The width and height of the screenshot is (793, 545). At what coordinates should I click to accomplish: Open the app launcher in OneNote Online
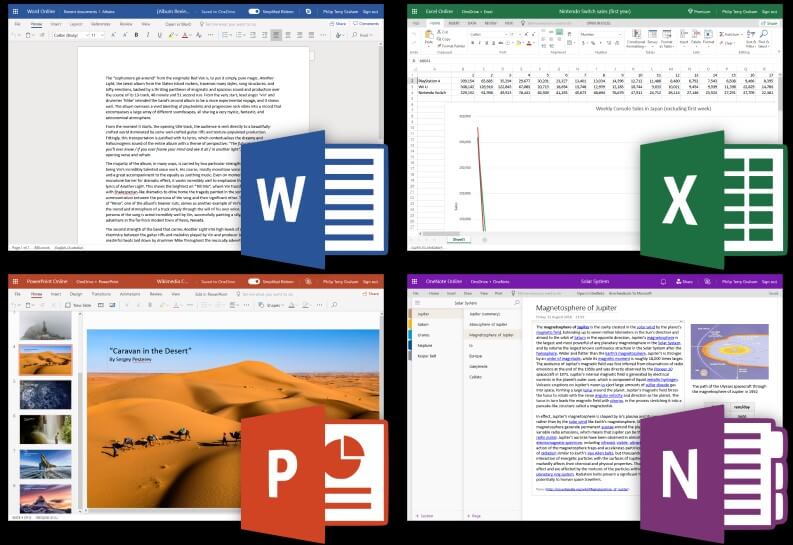pos(415,281)
